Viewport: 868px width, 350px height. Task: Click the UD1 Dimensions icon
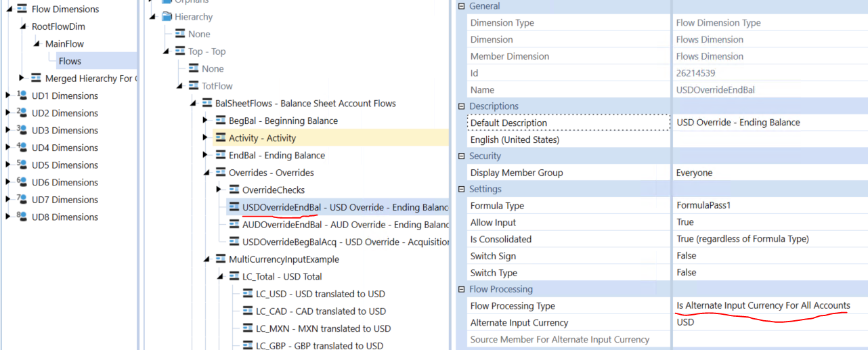[21, 95]
